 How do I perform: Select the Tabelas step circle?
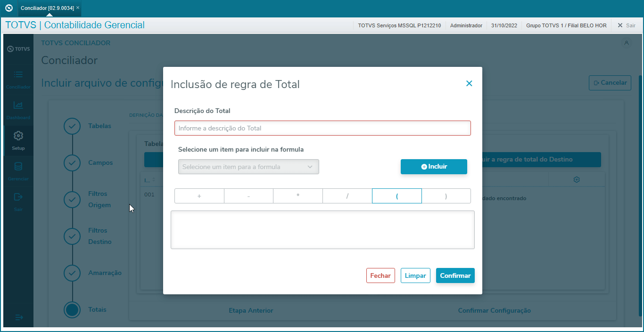tap(72, 126)
